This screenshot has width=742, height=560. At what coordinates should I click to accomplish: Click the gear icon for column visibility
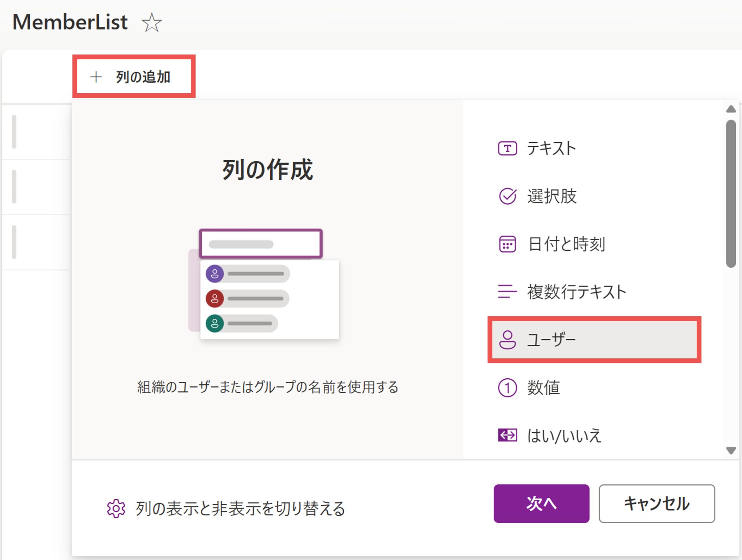[x=116, y=508]
